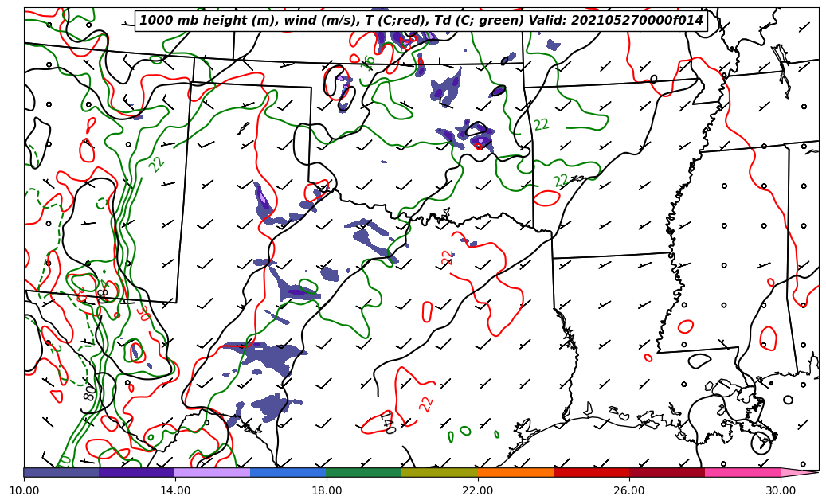
Task: Click the maroon 26–28 colorbar segment
Action: coord(667,472)
